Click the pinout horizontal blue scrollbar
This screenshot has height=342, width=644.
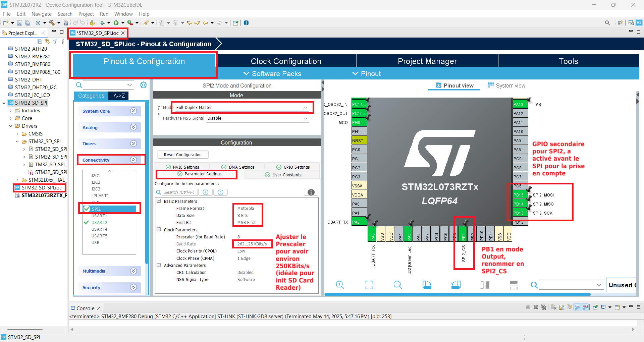point(458,294)
